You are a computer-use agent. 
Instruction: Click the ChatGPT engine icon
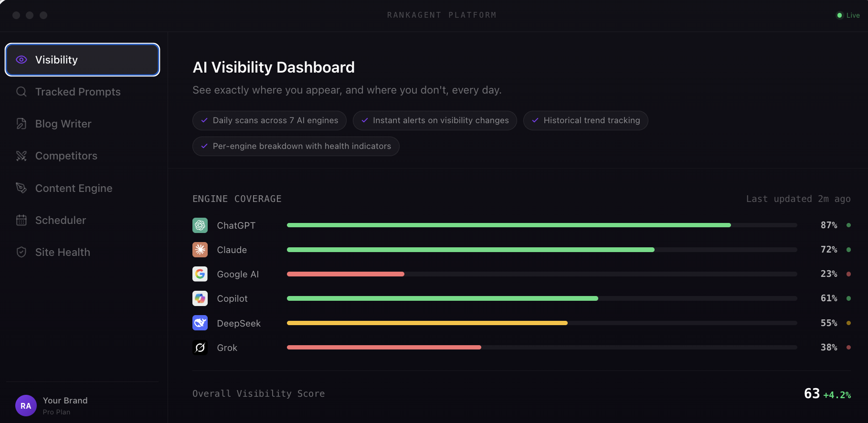200,225
